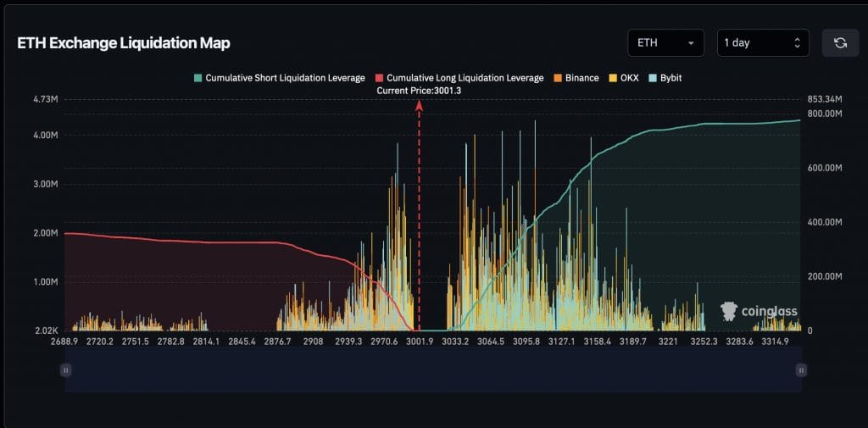Click the 3001.9 price axis label
The height and width of the screenshot is (428, 868).
[420, 342]
